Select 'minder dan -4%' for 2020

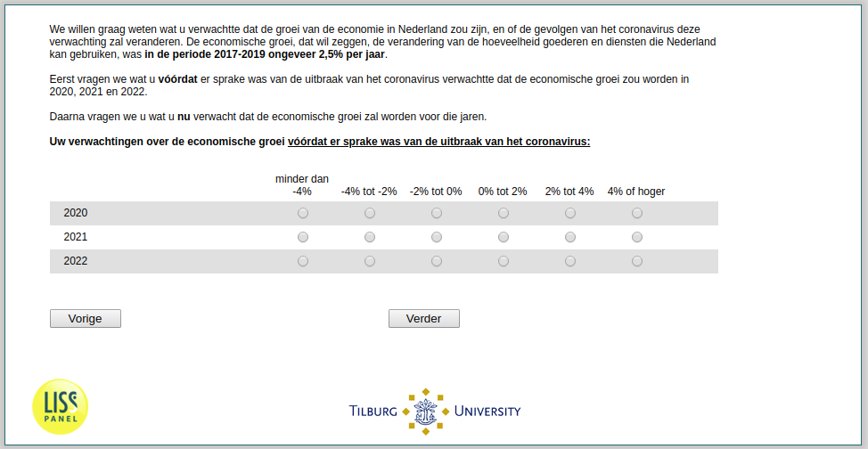click(x=303, y=213)
